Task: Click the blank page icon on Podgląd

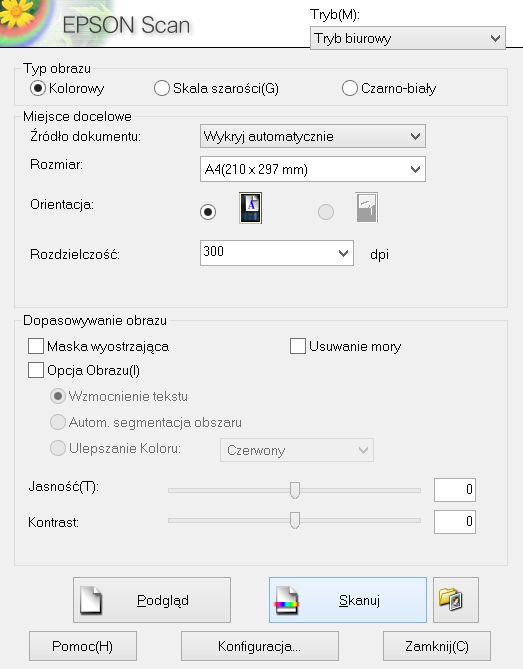Action: 91,600
